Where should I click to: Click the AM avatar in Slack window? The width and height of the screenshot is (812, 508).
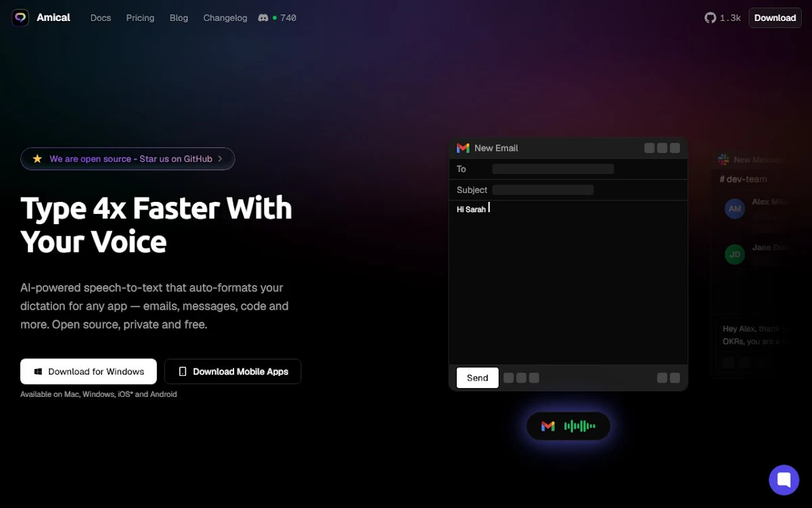(x=735, y=209)
